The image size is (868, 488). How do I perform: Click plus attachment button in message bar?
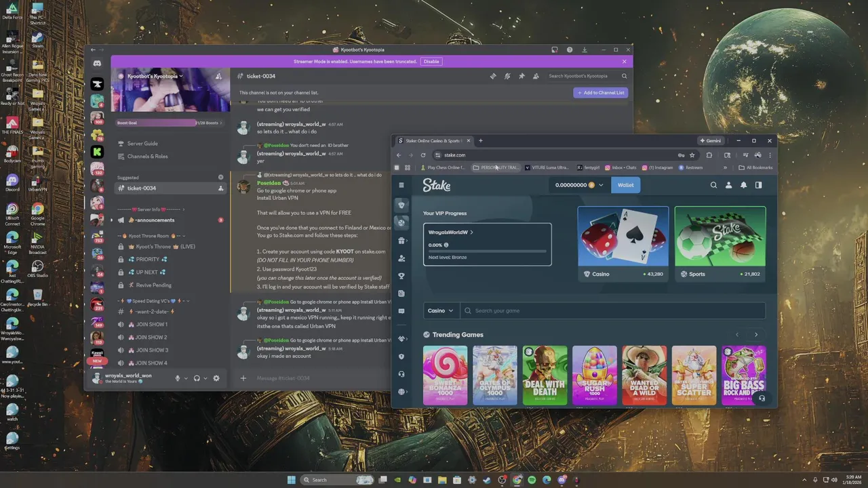[243, 378]
